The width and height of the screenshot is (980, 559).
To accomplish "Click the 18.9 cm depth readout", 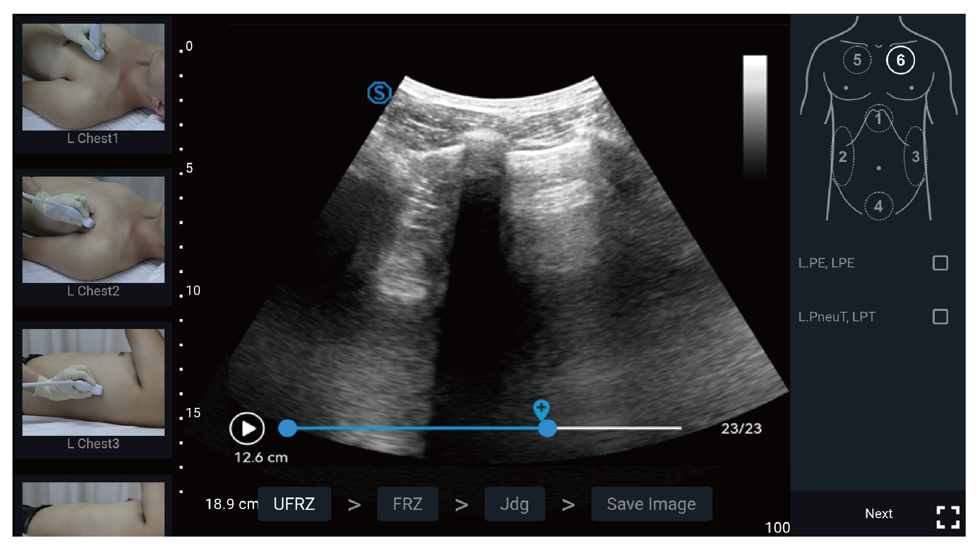I will pyautogui.click(x=231, y=504).
